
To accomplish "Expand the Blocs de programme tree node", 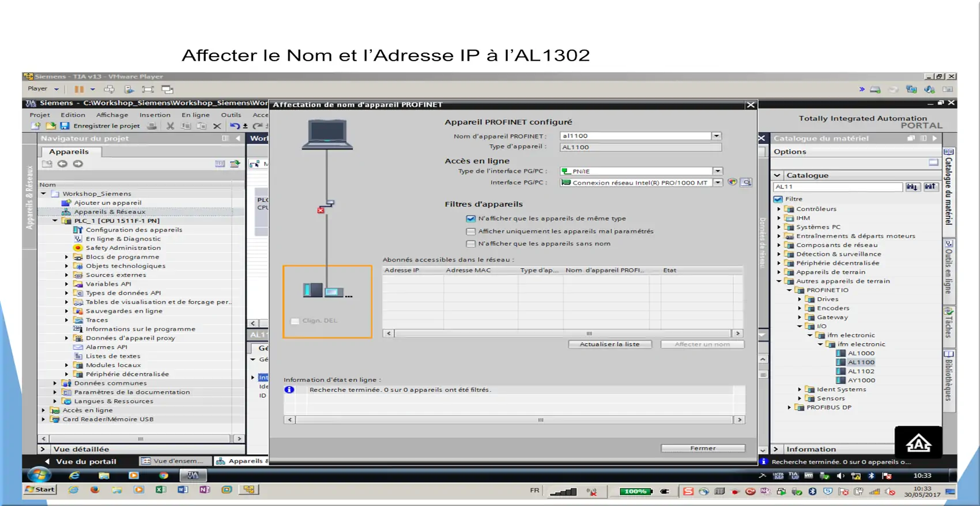I will [66, 257].
